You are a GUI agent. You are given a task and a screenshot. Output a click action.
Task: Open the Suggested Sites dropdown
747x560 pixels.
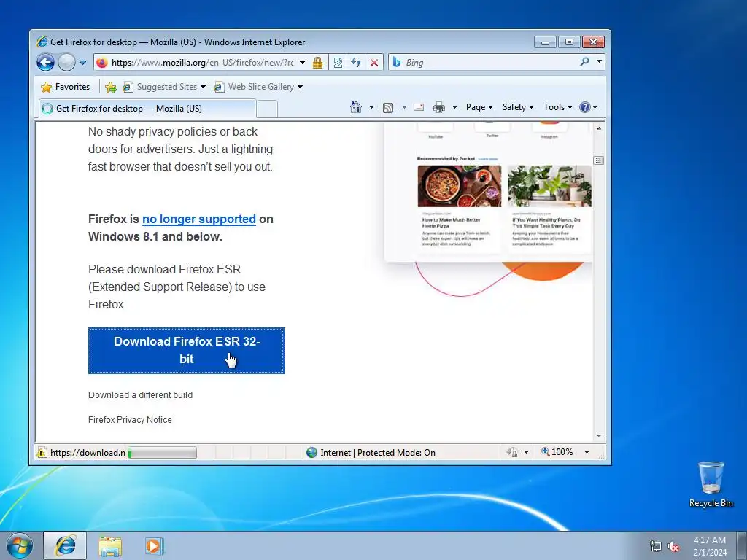coord(164,87)
